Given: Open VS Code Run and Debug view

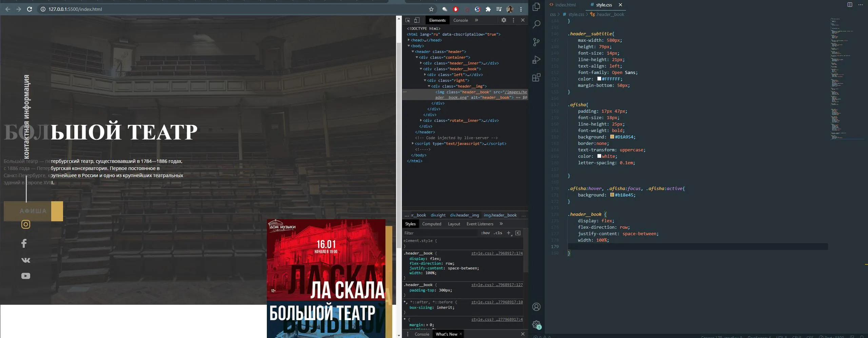Looking at the screenshot, I should tap(536, 60).
